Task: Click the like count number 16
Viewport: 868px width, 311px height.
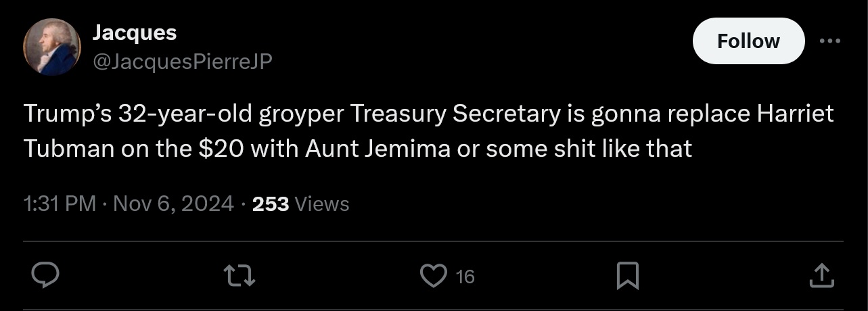Action: tap(465, 276)
